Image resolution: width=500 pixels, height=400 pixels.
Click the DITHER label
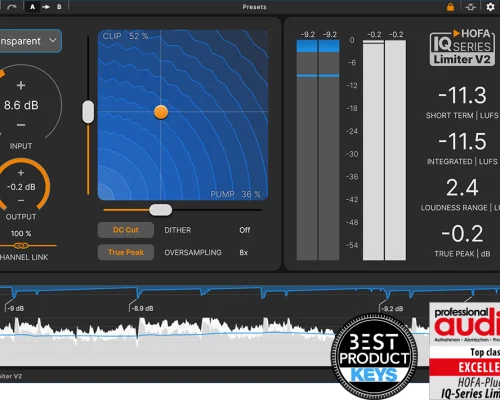(178, 230)
